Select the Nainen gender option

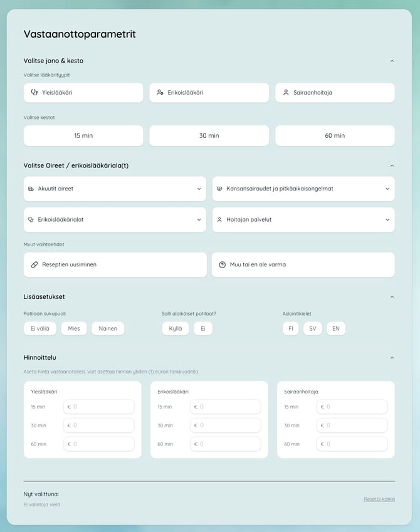click(x=108, y=328)
